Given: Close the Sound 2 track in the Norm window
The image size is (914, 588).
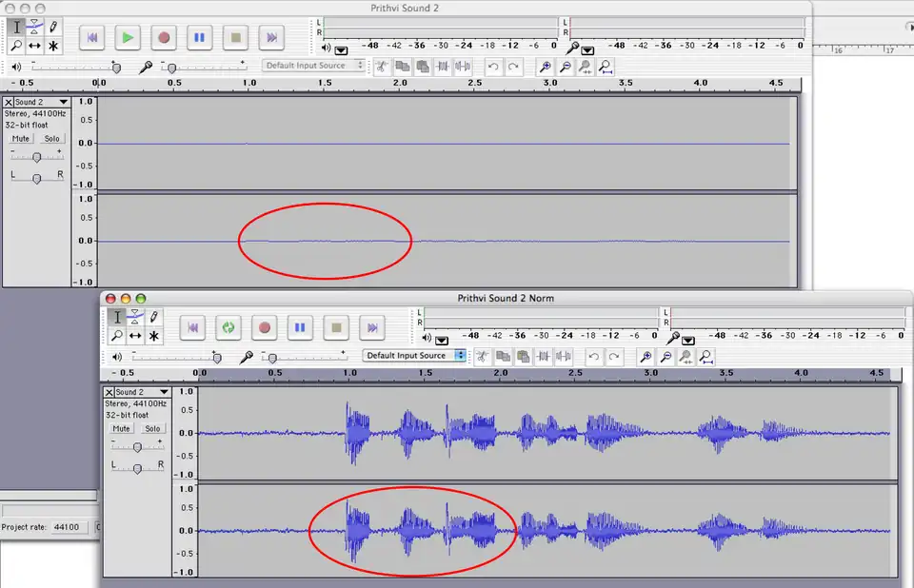Looking at the screenshot, I should (x=109, y=392).
